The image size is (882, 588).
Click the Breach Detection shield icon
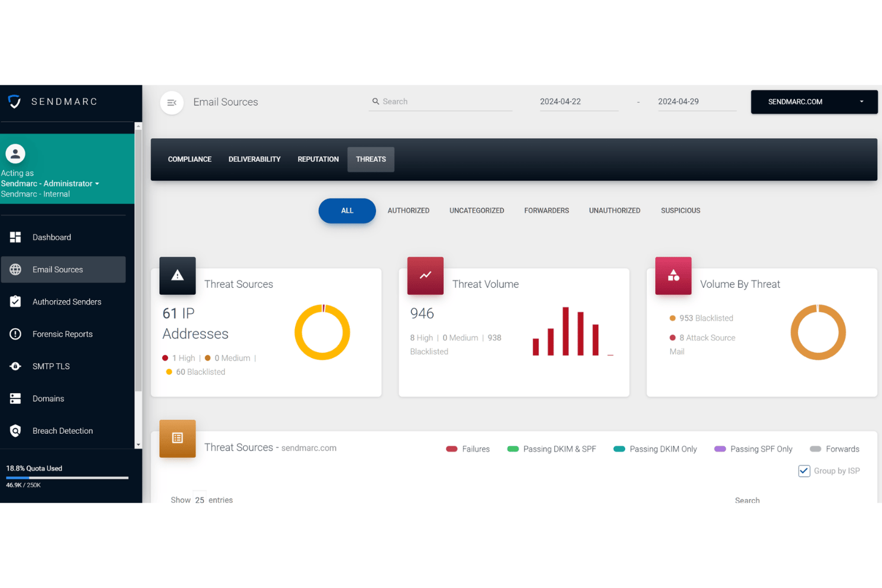click(15, 431)
